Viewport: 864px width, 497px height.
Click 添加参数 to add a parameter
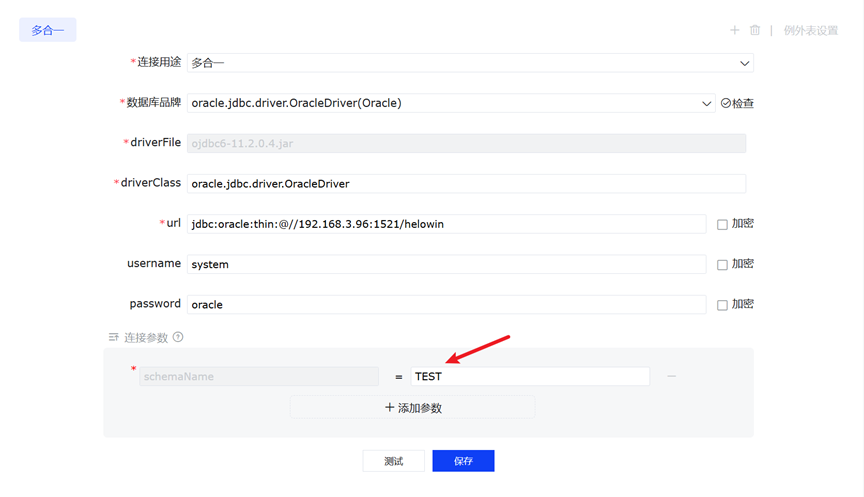pos(412,407)
